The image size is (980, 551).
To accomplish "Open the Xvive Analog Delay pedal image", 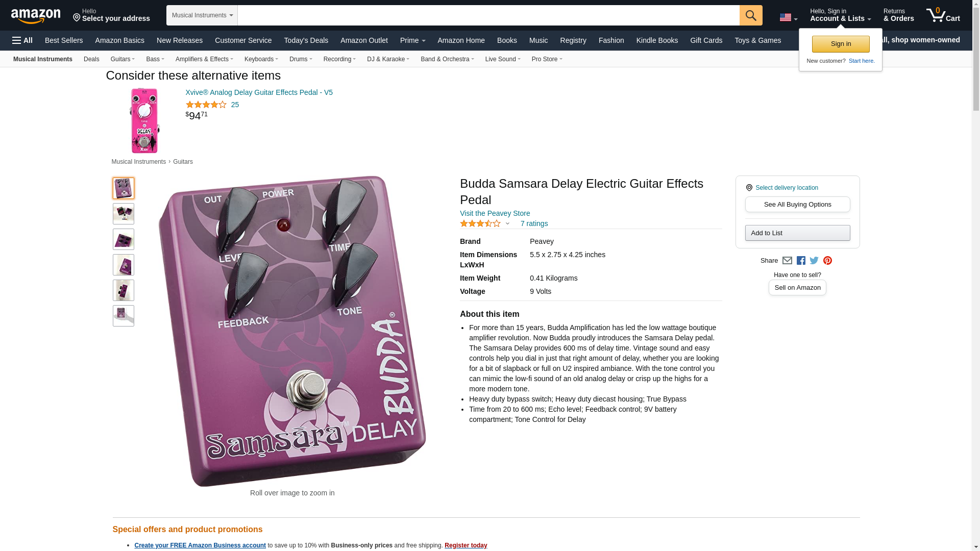I will click(144, 120).
